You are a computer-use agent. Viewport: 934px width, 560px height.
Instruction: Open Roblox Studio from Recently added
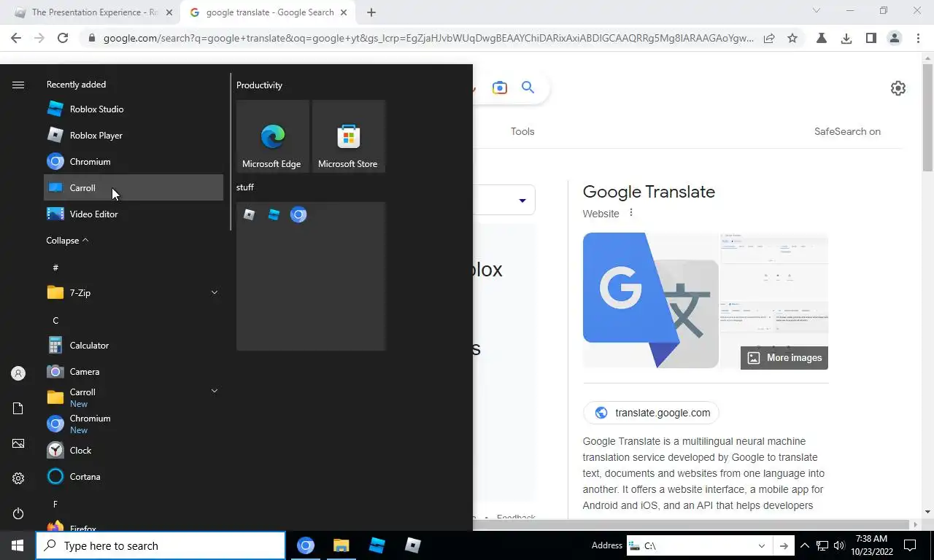tap(134, 109)
